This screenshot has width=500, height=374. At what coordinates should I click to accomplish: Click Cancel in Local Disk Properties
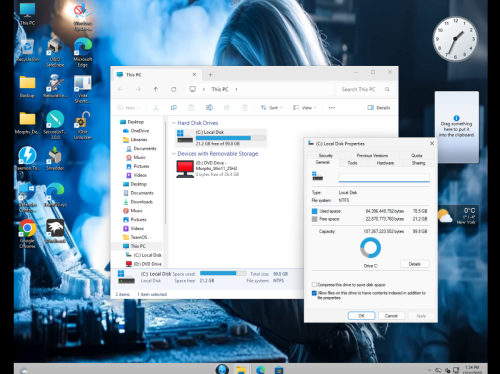point(391,316)
